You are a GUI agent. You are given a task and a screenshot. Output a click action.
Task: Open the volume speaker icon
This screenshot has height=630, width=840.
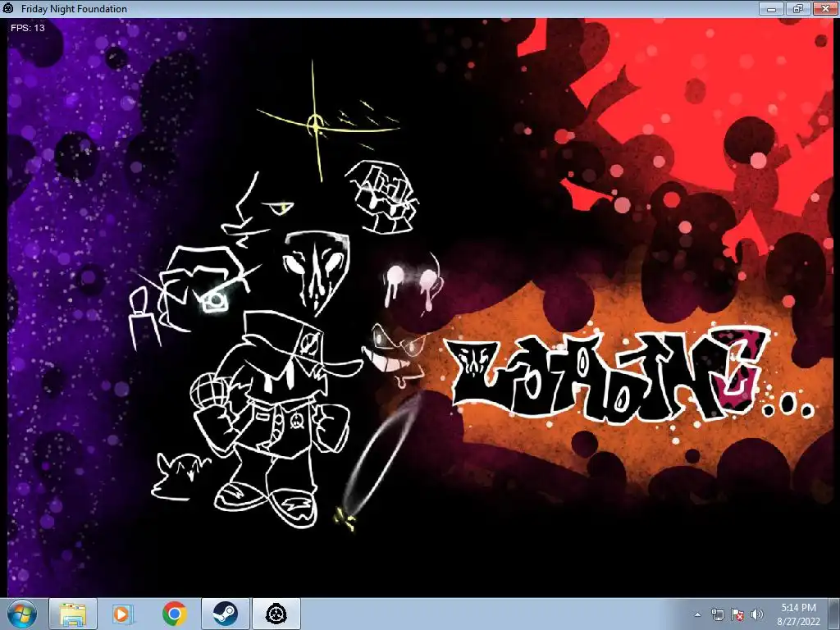(756, 615)
